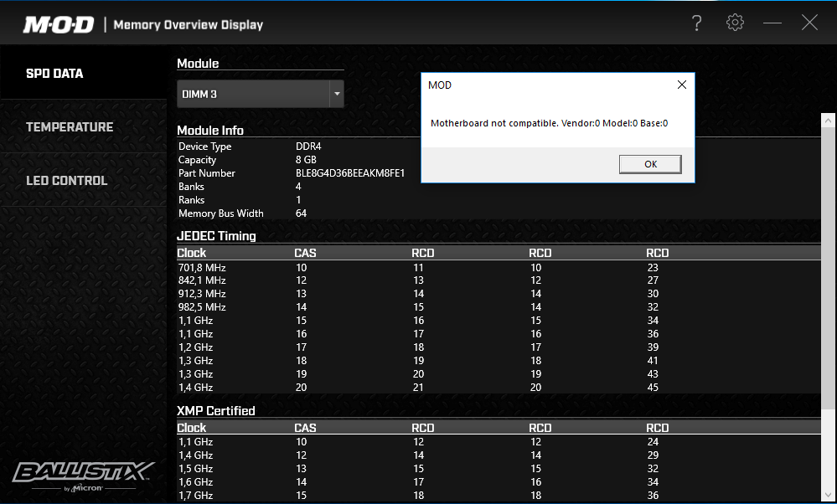Click the Motherboard not compatible message
837x504 pixels.
[549, 123]
